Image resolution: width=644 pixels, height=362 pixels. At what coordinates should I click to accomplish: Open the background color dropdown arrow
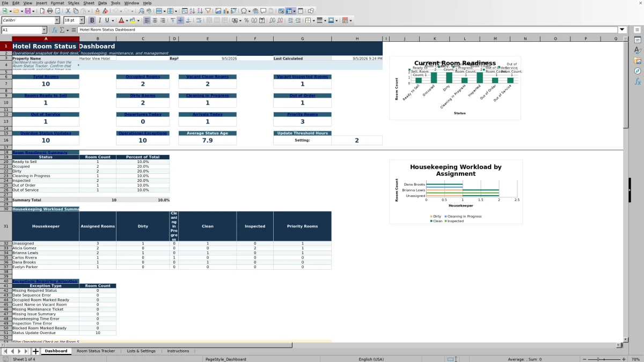(x=138, y=20)
